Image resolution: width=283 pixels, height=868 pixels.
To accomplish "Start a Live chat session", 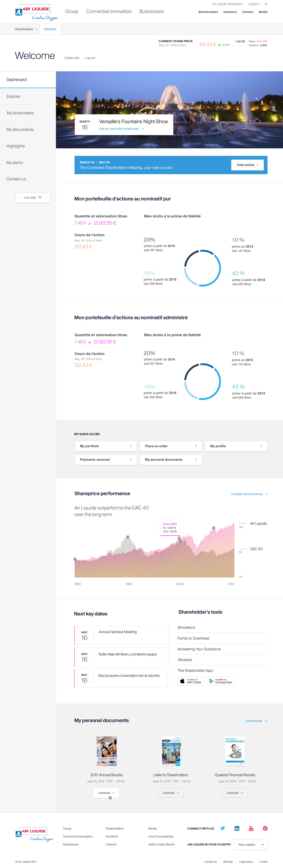I will [x=33, y=197].
